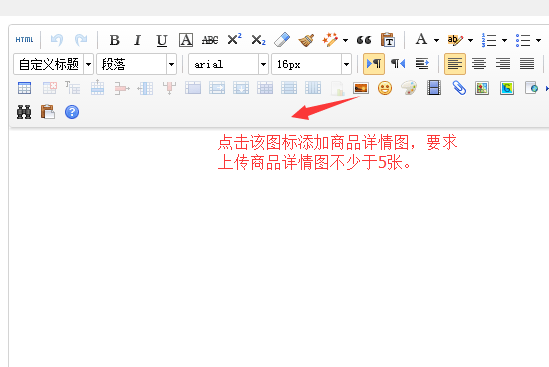Click the paperclip attachment icon

point(458,88)
